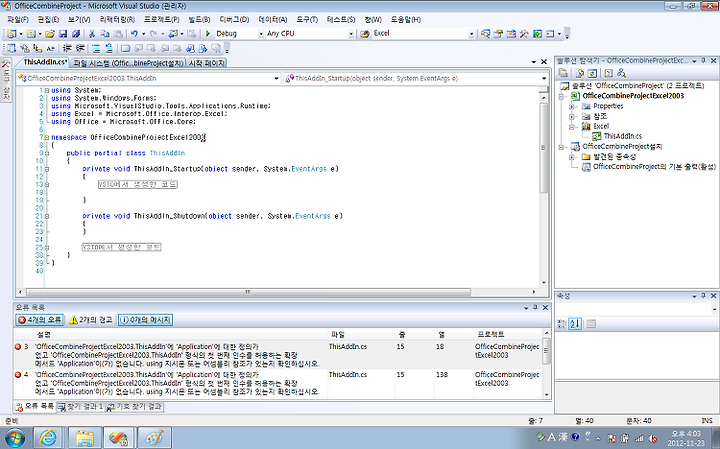
Task: Open Internet Explorer from the taskbar
Action: 48,438
